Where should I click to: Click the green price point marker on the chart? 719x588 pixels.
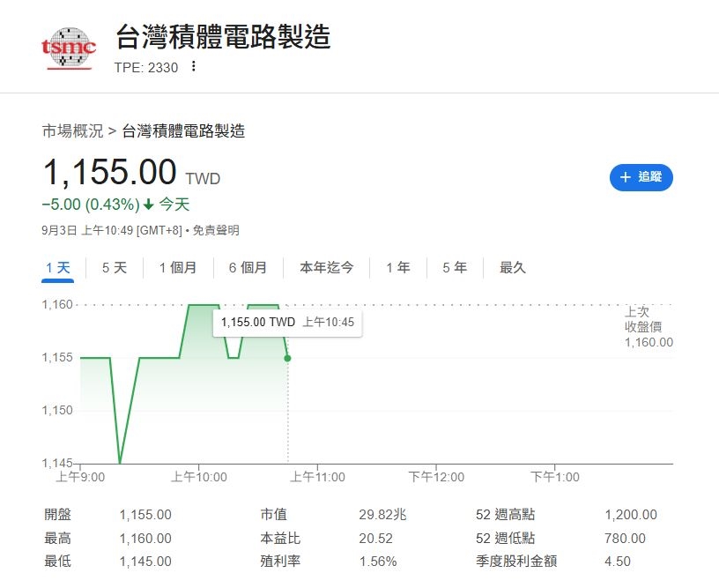click(x=286, y=358)
